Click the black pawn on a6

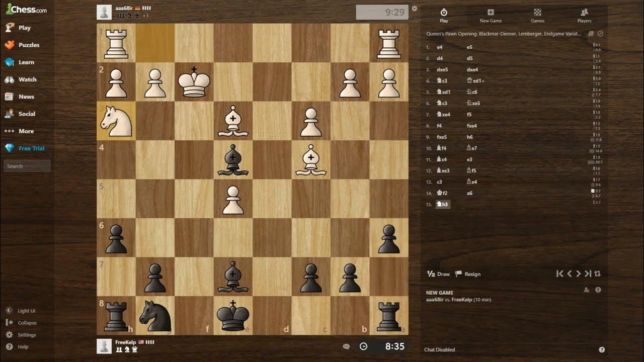tap(389, 238)
